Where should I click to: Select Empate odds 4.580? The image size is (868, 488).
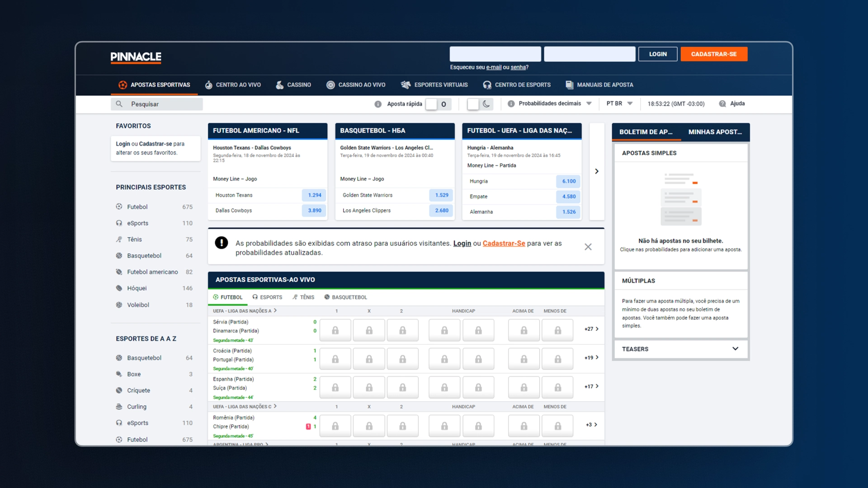tap(568, 197)
